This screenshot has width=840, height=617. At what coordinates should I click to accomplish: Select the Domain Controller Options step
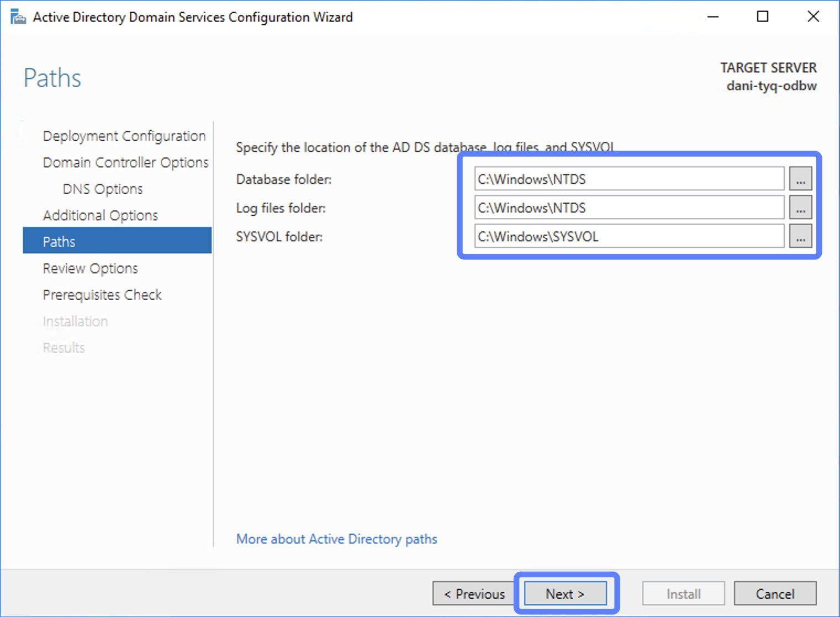click(x=125, y=162)
